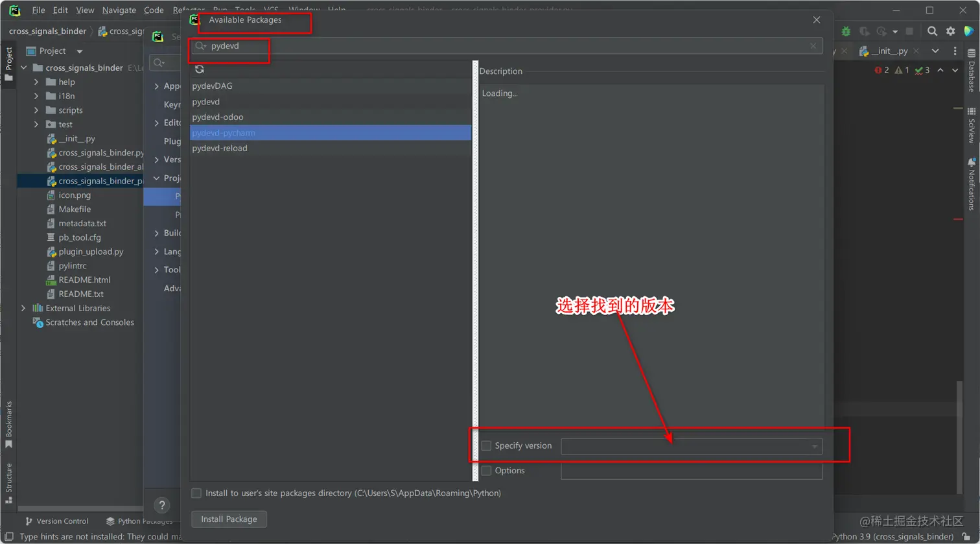Screen dimensions: 980x544
Task: Open the Code menu
Action: coord(154,10)
